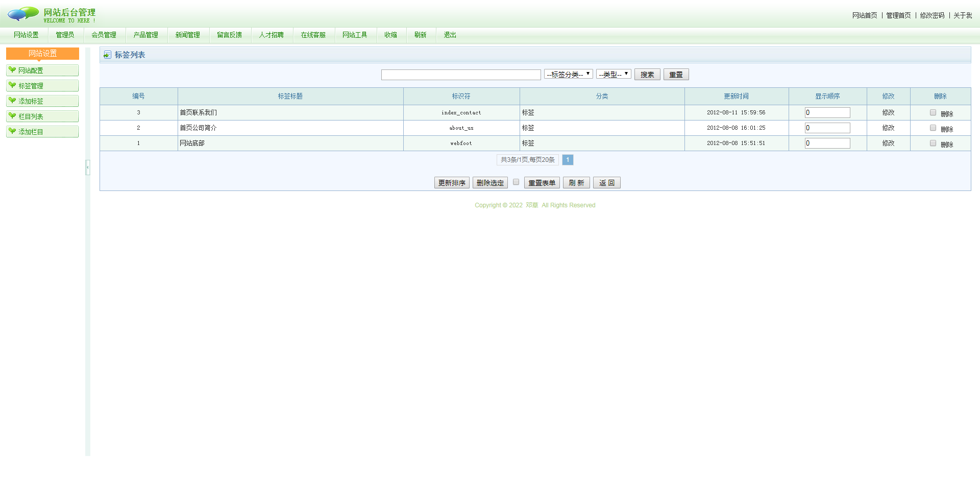The image size is (980, 479).
Task: Open the 管理员 menu
Action: tap(65, 35)
